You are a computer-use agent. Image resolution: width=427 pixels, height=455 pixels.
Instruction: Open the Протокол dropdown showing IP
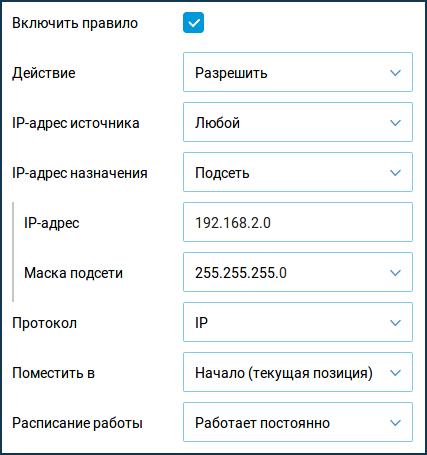coord(298,322)
